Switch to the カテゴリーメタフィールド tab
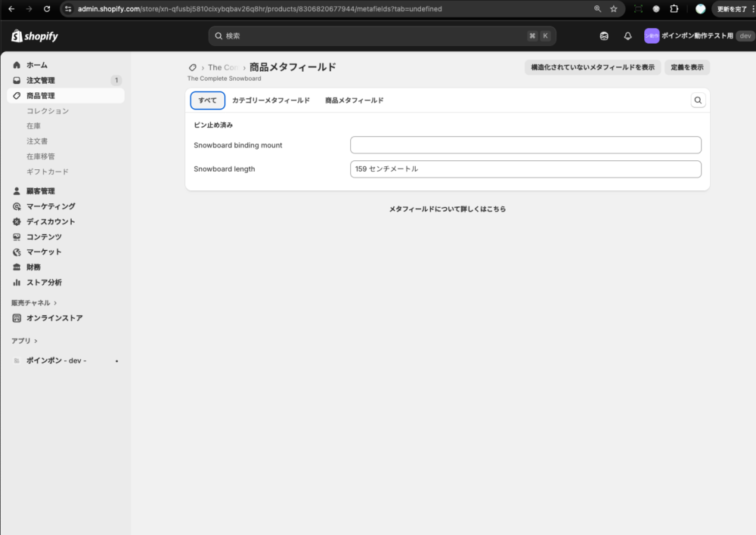Viewport: 756px width, 535px height. (271, 101)
